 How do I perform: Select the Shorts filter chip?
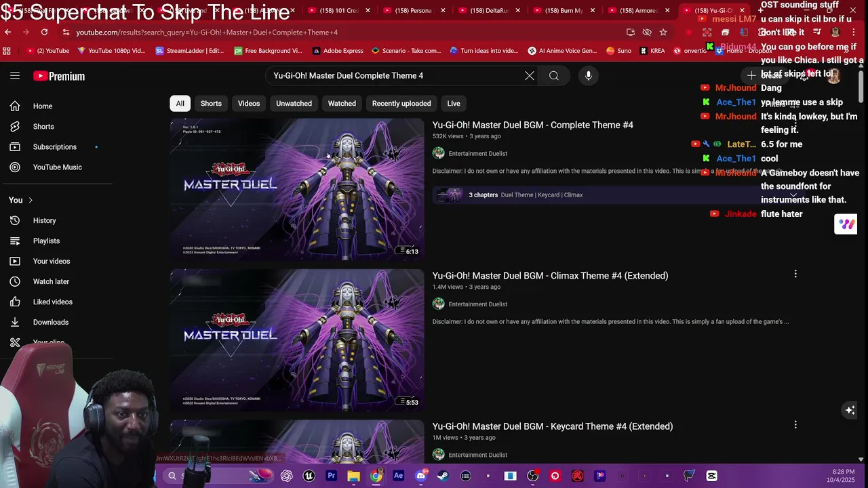click(x=211, y=104)
